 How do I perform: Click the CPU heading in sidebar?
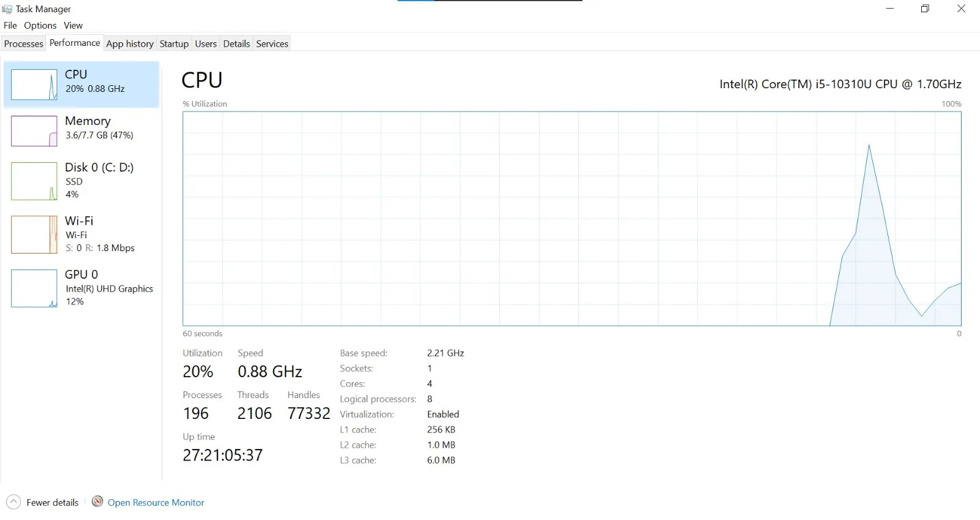coord(76,74)
